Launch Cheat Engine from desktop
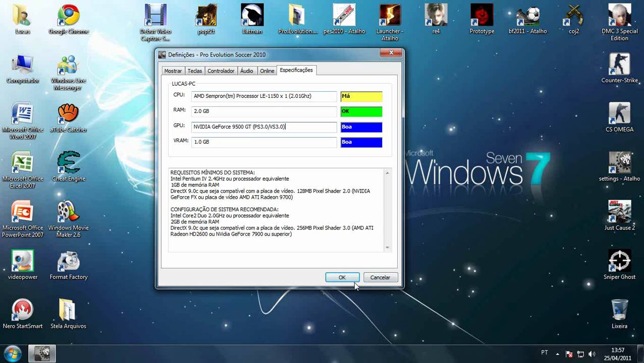Screen dimensions: 644x363 click(x=68, y=166)
